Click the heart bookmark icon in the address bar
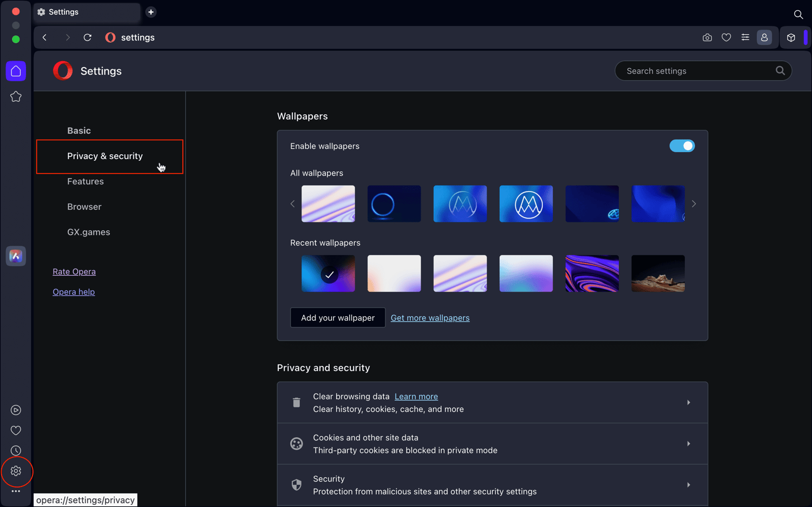Screen dimensions: 812x507 pyautogui.click(x=726, y=37)
